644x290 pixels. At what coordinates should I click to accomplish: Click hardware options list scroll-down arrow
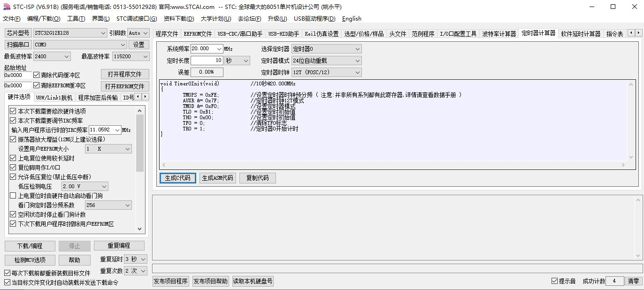click(140, 229)
